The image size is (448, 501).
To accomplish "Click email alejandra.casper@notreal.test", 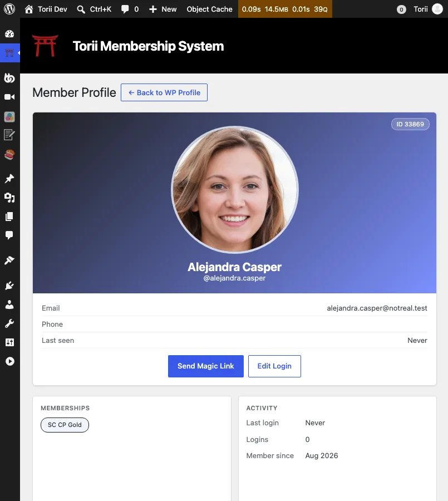I will pyautogui.click(x=377, y=308).
